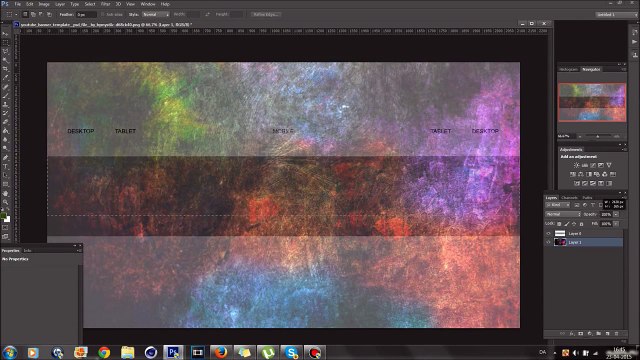Select the Eyedropper tool
This screenshot has height=360, width=640.
point(5,78)
